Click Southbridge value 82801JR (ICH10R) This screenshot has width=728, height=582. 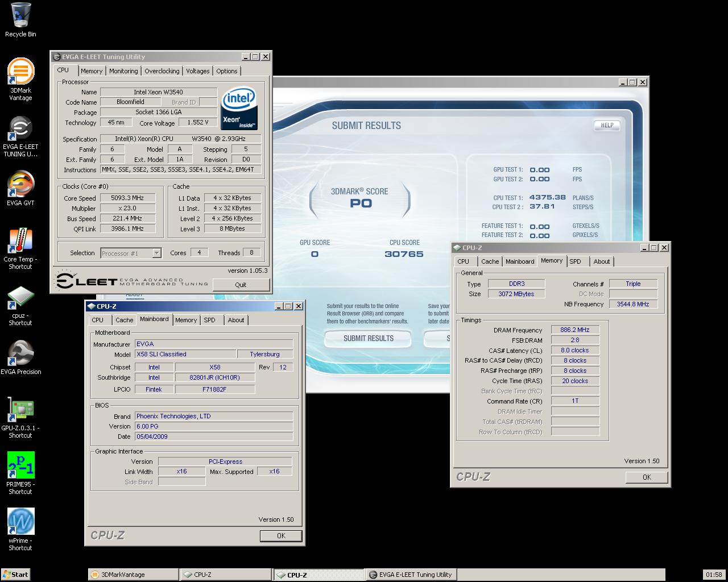point(215,377)
